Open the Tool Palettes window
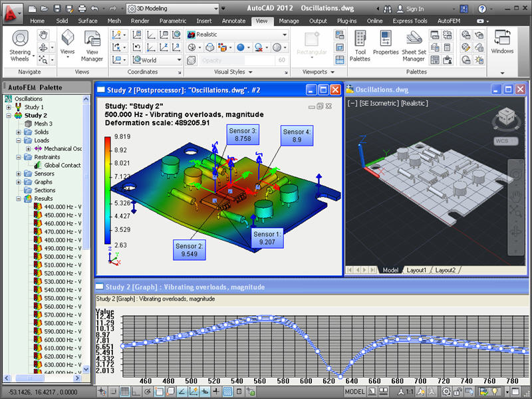 (x=360, y=46)
